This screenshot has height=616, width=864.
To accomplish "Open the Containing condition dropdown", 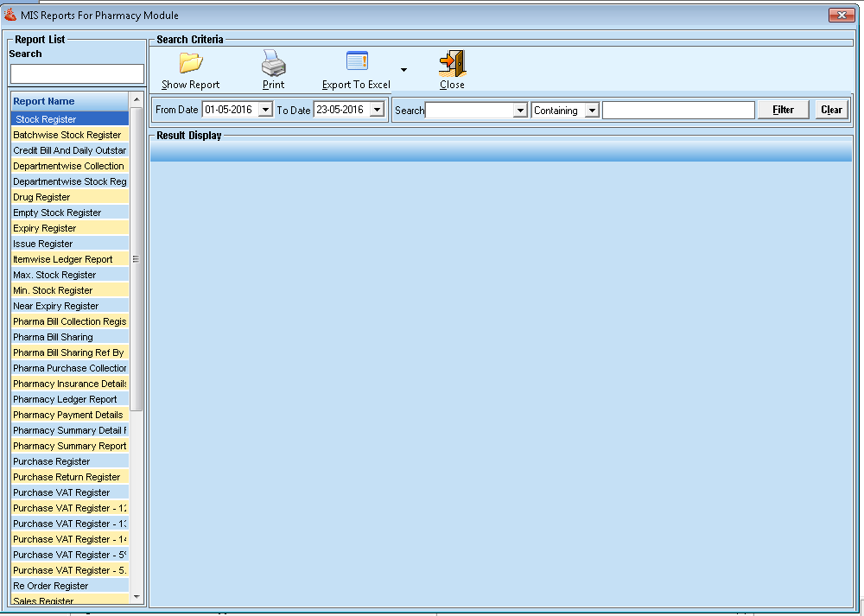I will 592,111.
